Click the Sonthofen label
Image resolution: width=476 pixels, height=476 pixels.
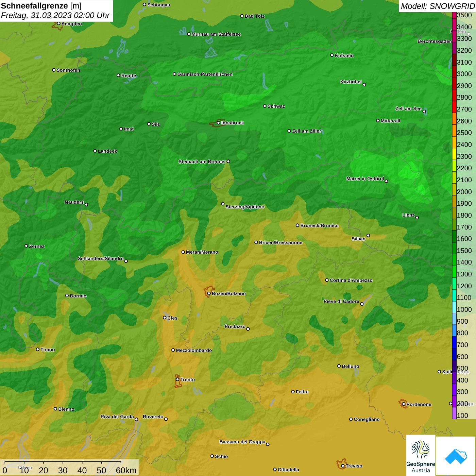click(68, 70)
